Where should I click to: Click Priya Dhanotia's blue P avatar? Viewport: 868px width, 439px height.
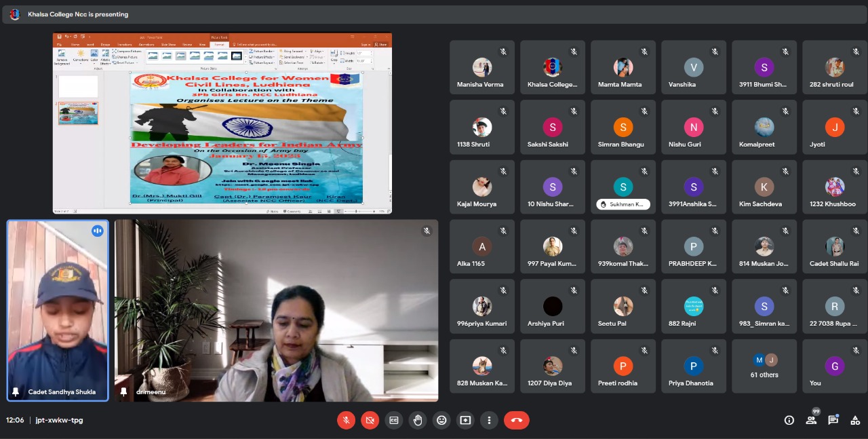pos(693,367)
